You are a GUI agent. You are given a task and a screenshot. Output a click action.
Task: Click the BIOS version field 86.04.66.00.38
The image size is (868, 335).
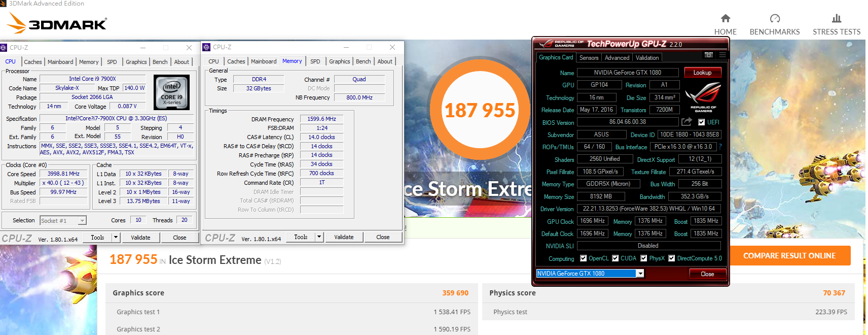coord(628,122)
